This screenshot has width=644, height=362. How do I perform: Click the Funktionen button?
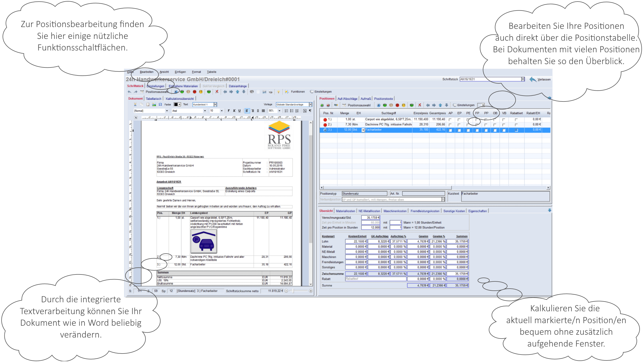point(298,92)
